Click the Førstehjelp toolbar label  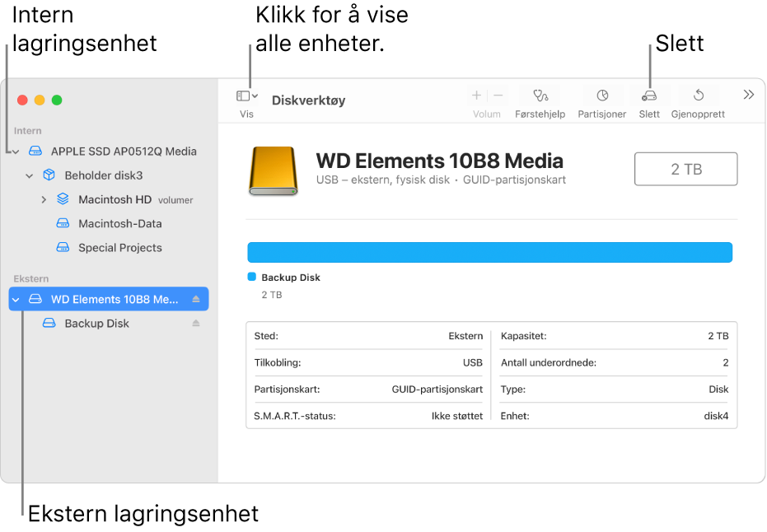pos(540,114)
